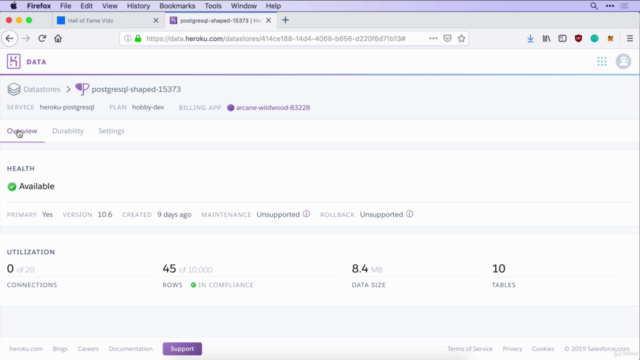Open the heroku.com footer link
This screenshot has height=360, width=640.
(x=26, y=349)
